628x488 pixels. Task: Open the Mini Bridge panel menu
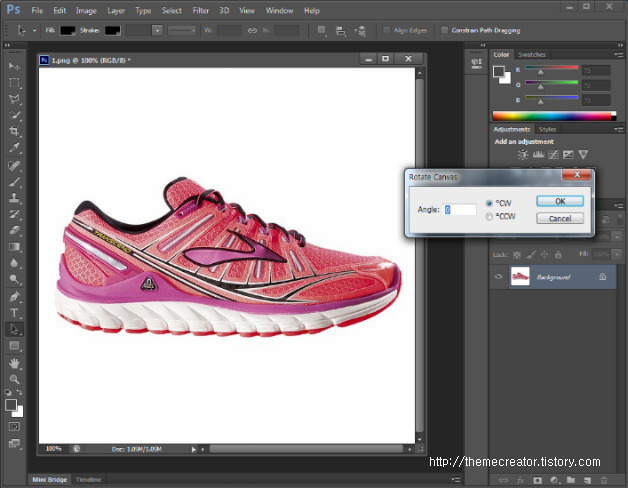pyautogui.click(x=456, y=479)
